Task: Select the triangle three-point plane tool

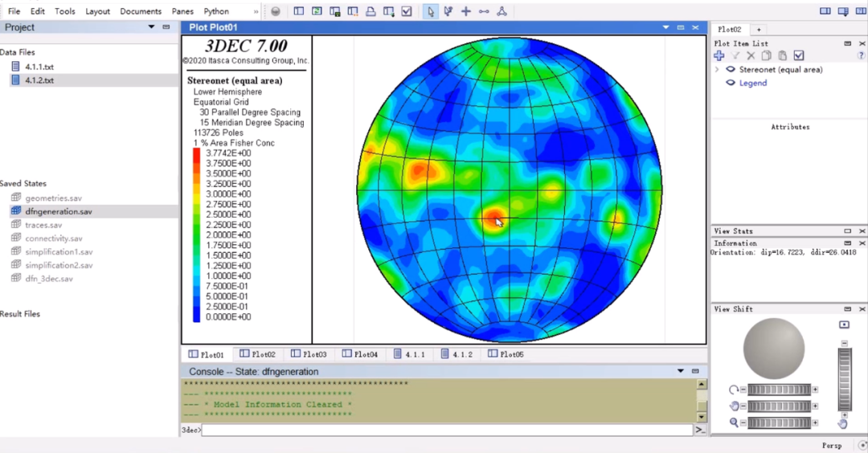Action: tap(502, 11)
